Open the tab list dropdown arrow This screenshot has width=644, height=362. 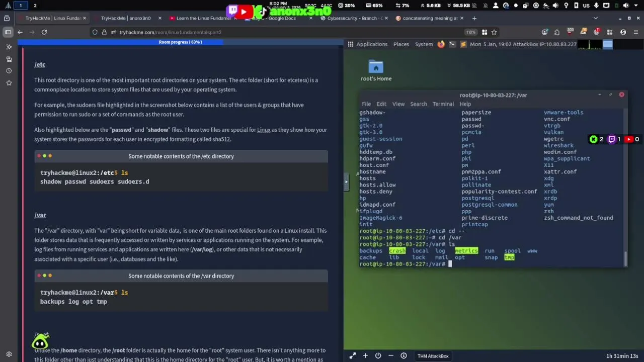pyautogui.click(x=596, y=18)
